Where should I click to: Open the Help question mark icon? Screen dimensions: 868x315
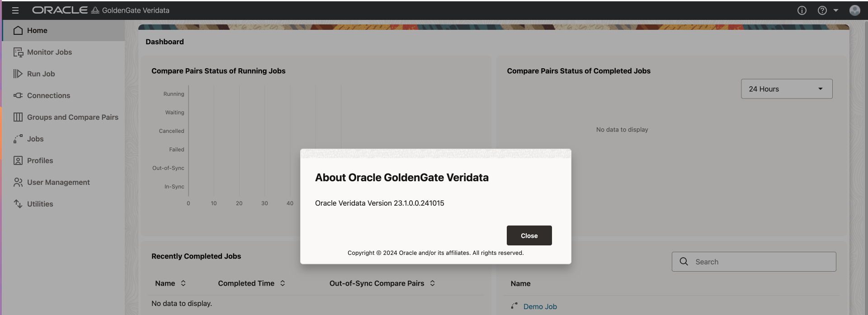coord(822,10)
